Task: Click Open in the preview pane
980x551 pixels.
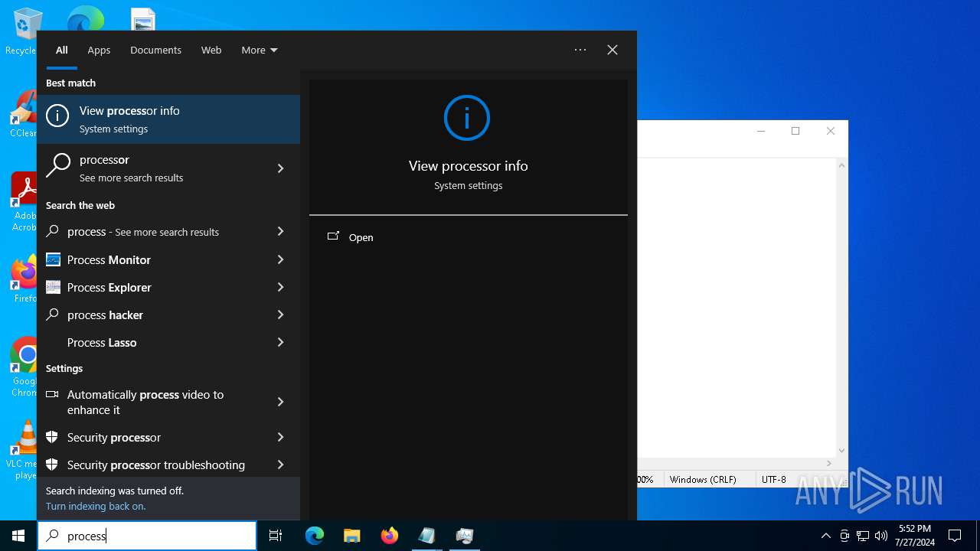Action: (x=361, y=237)
